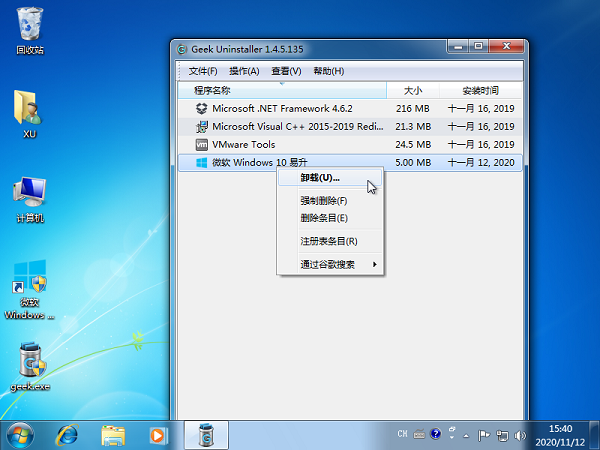The height and width of the screenshot is (450, 600).
Task: Click the Microsoft Visual C++ 2015-2019 entry icon
Action: [x=201, y=126]
